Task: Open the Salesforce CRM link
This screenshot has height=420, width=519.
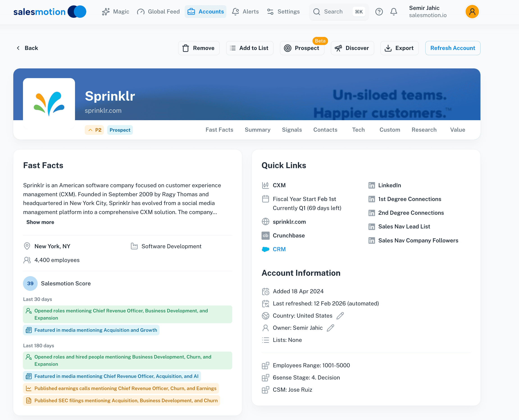Action: pos(279,249)
